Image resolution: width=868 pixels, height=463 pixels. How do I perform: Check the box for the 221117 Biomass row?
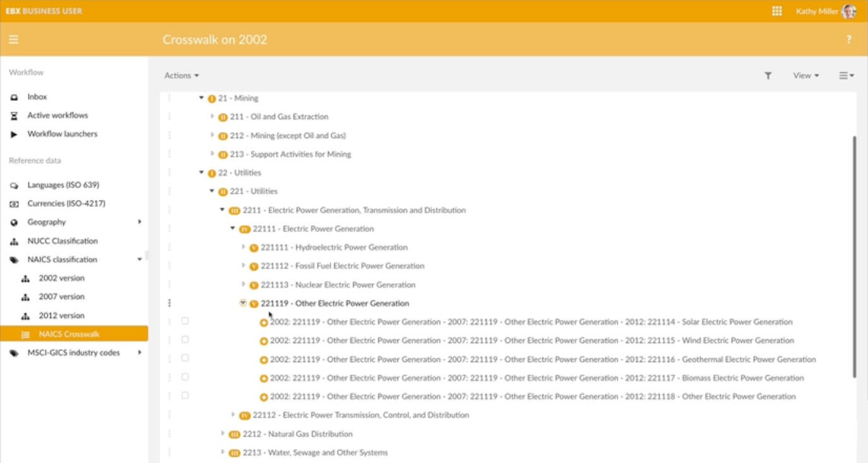pos(185,377)
